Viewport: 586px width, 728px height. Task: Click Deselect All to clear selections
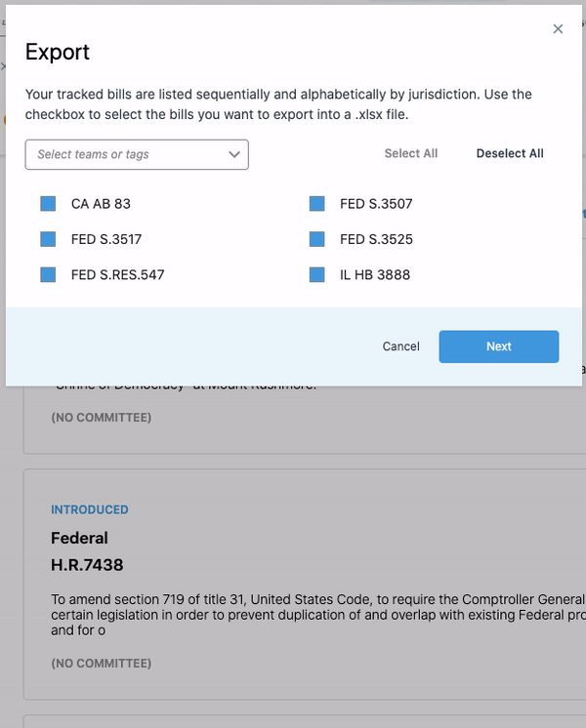pyautogui.click(x=510, y=153)
